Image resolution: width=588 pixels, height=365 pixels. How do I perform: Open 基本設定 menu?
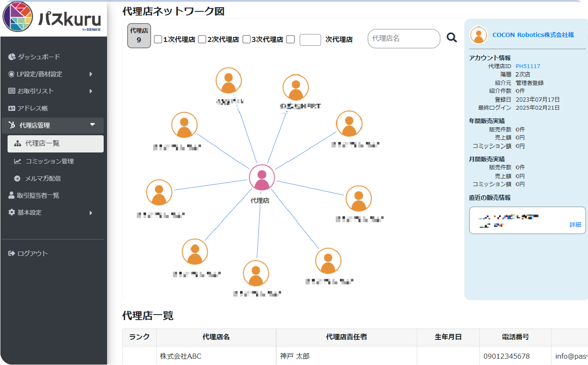click(x=29, y=213)
